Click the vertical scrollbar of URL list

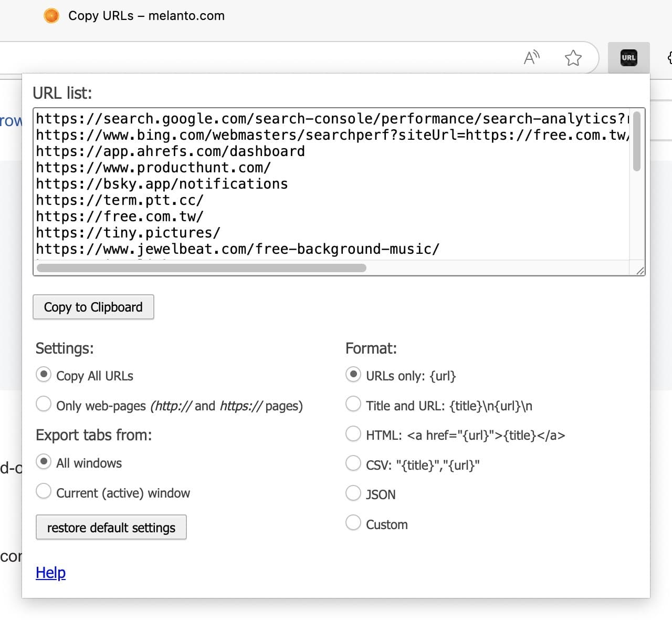(637, 141)
